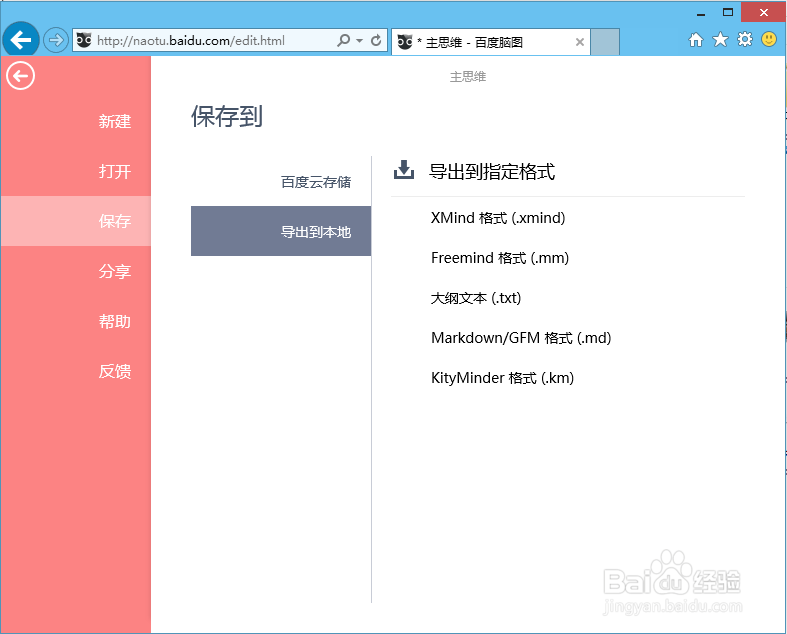Viewport: 787px width, 634px height.
Task: Select 反馈 in the sidebar menu
Action: coord(76,371)
